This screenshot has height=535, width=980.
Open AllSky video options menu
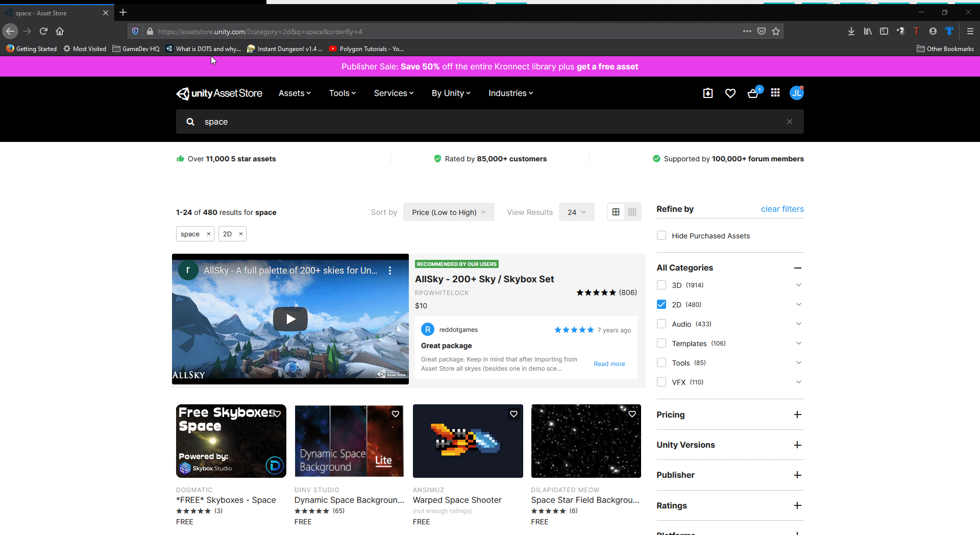click(390, 271)
